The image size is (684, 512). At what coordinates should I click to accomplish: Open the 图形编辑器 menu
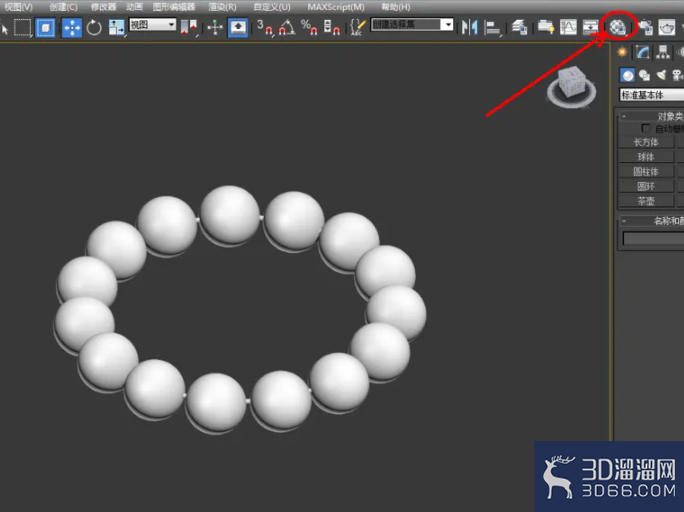coord(174,7)
